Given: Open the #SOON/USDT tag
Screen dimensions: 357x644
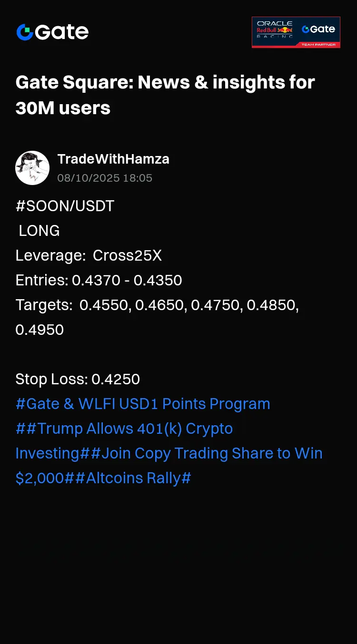Looking at the screenshot, I should pos(65,206).
